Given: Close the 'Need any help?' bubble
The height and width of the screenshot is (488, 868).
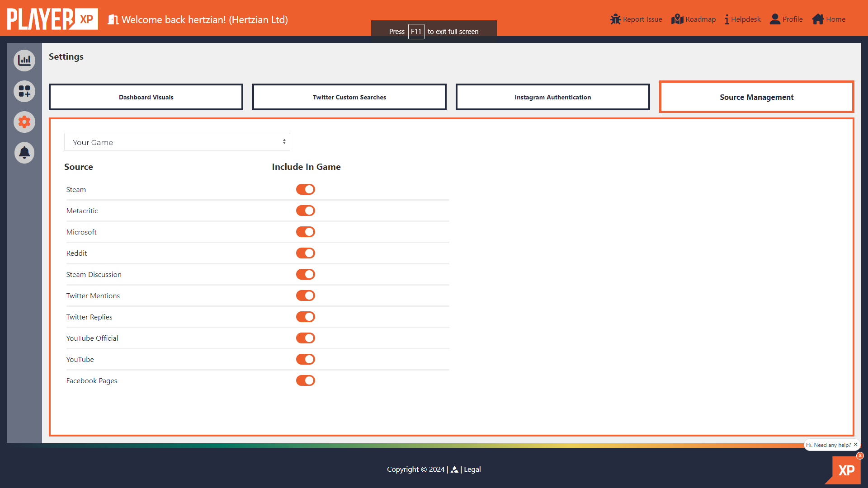Looking at the screenshot, I should pos(855,445).
